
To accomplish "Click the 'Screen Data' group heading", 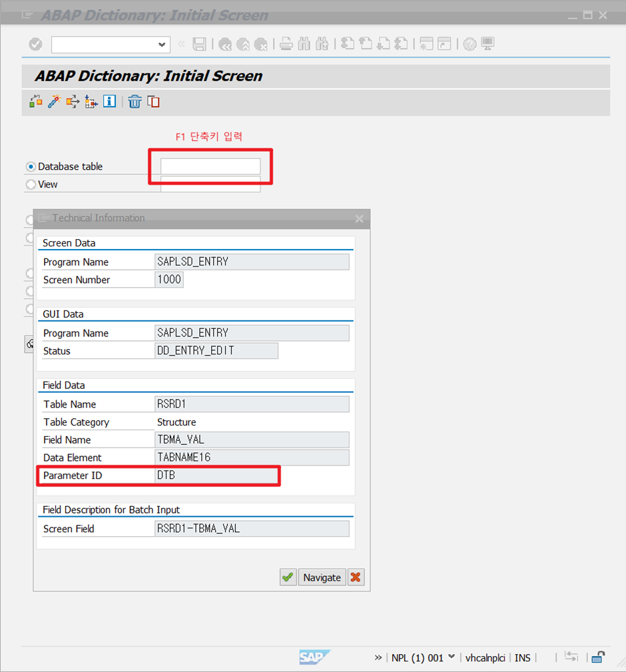I will (69, 243).
